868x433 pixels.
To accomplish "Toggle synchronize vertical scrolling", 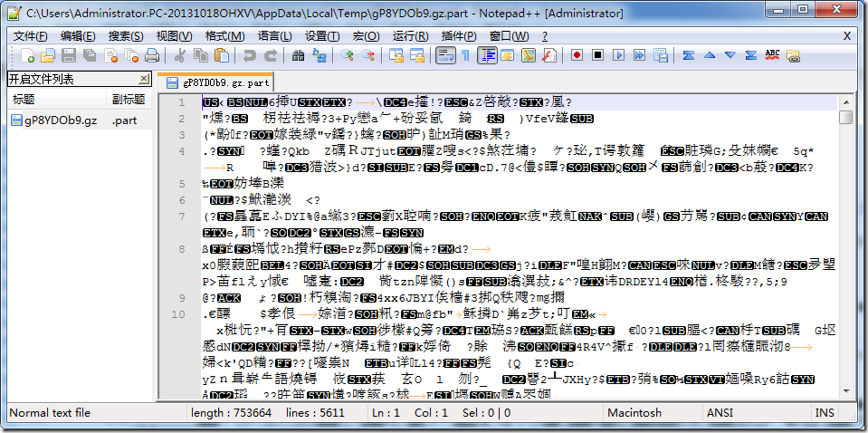I will [x=396, y=55].
